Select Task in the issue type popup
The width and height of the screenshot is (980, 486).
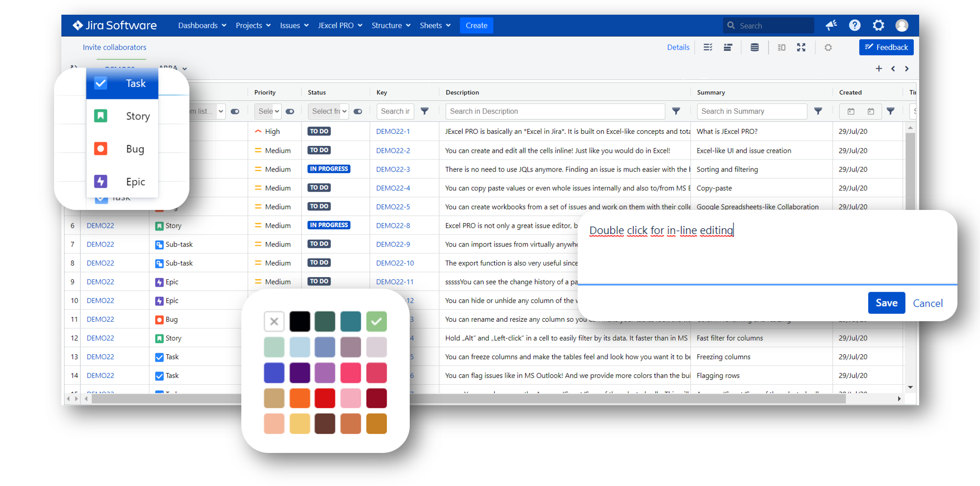click(122, 83)
